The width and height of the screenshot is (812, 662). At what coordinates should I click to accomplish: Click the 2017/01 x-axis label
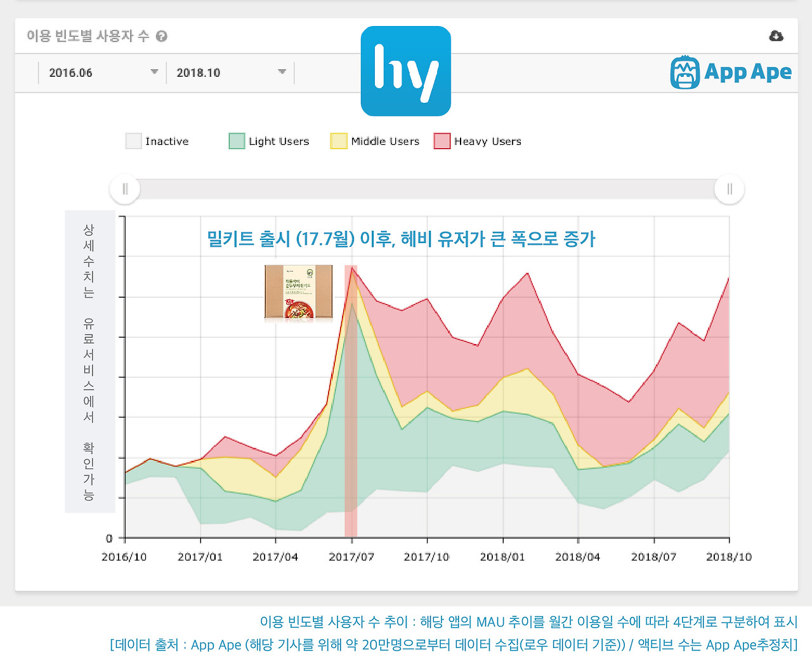pos(200,557)
